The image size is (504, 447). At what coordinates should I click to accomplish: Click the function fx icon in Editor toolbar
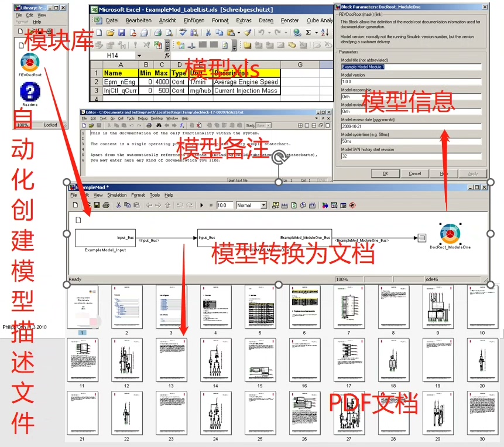tap(182, 125)
